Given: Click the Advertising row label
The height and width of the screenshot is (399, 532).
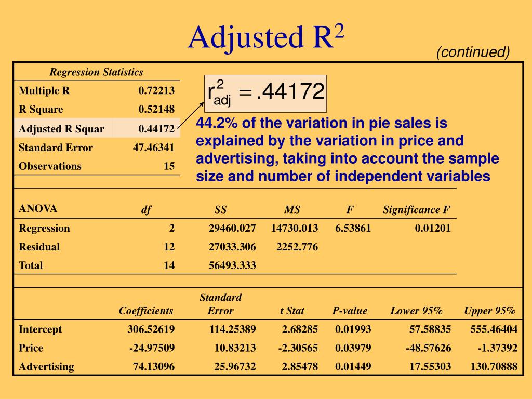Looking at the screenshot, I should [x=46, y=367].
